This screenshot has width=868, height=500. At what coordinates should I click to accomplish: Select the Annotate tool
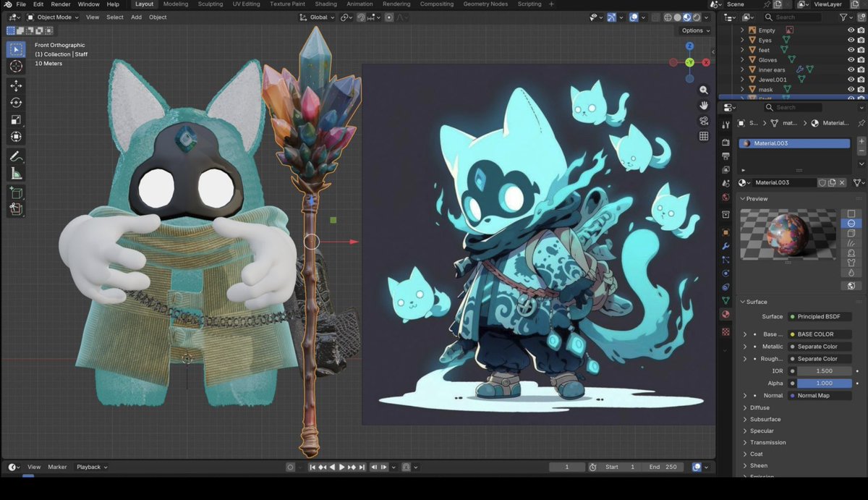16,156
